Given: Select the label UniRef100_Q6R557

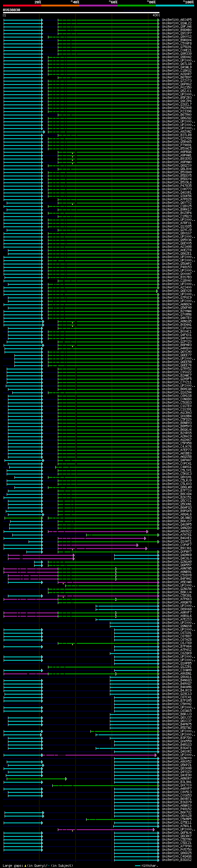Looking at the screenshot, I should [x=176, y=565].
